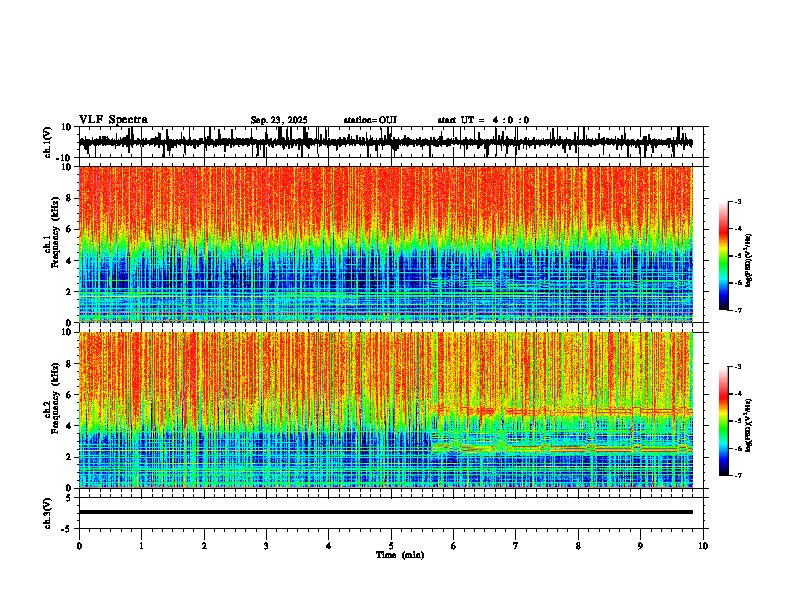Viewport: 792px width, 612px height.
Task: Click the ch.1 color bar '-7' tick label
Action: (x=737, y=310)
